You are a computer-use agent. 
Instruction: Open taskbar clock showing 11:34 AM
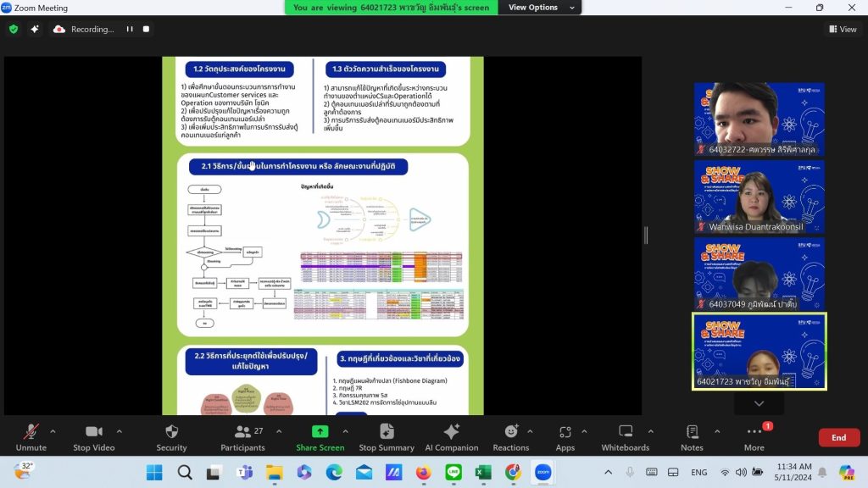tap(793, 472)
